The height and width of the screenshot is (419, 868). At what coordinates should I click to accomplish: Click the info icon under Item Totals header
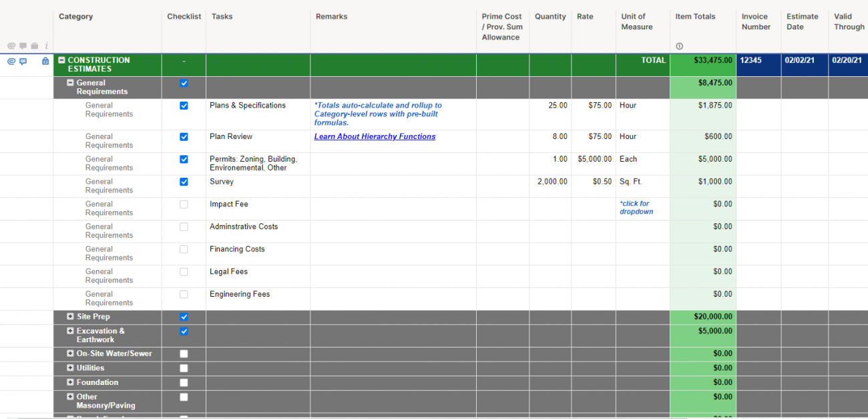[x=679, y=45]
